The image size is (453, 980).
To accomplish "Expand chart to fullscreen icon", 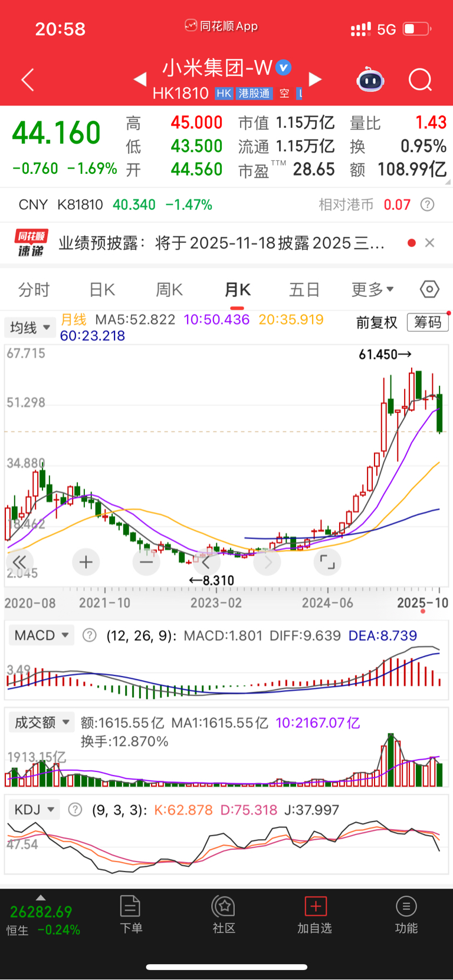I will [x=327, y=562].
